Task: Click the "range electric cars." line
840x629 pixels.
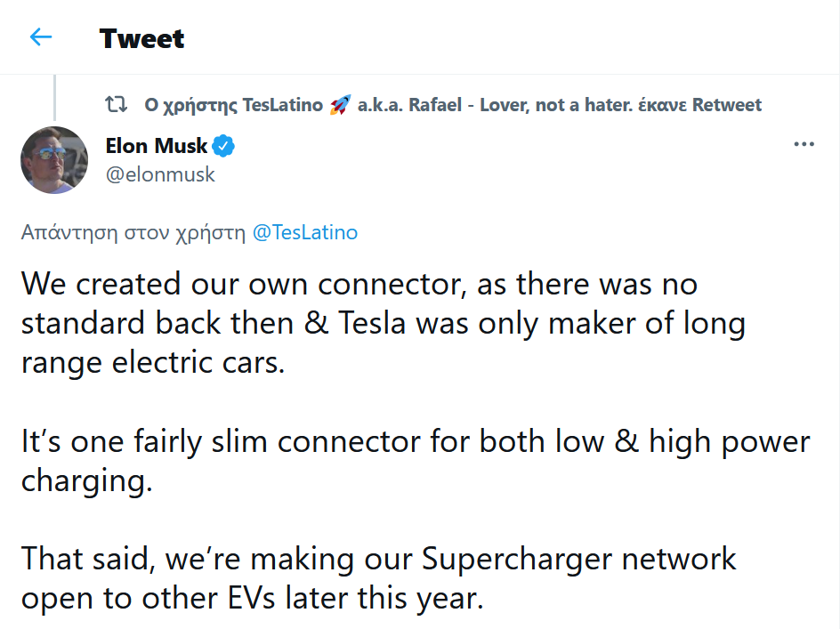Action: click(x=153, y=363)
